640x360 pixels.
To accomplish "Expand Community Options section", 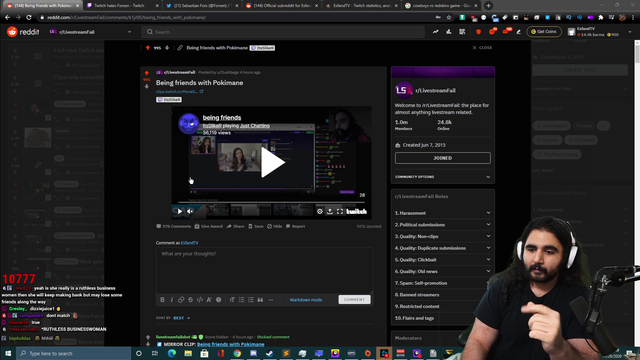I will [x=442, y=177].
